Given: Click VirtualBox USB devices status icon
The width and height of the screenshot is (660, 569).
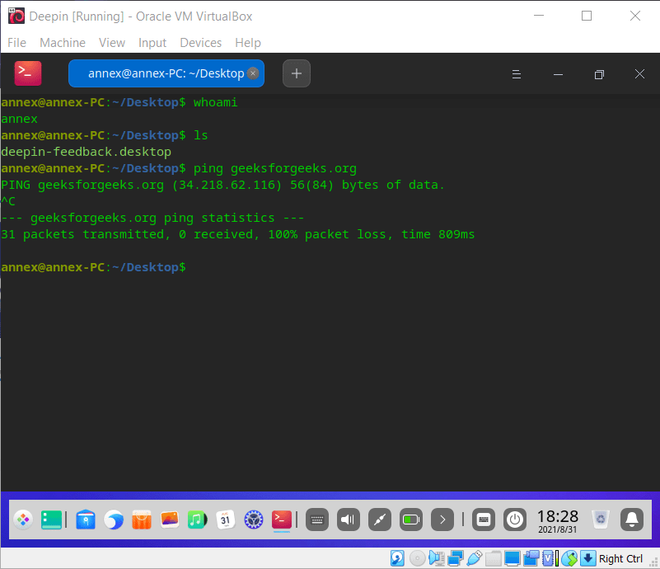Looking at the screenshot, I should point(474,558).
